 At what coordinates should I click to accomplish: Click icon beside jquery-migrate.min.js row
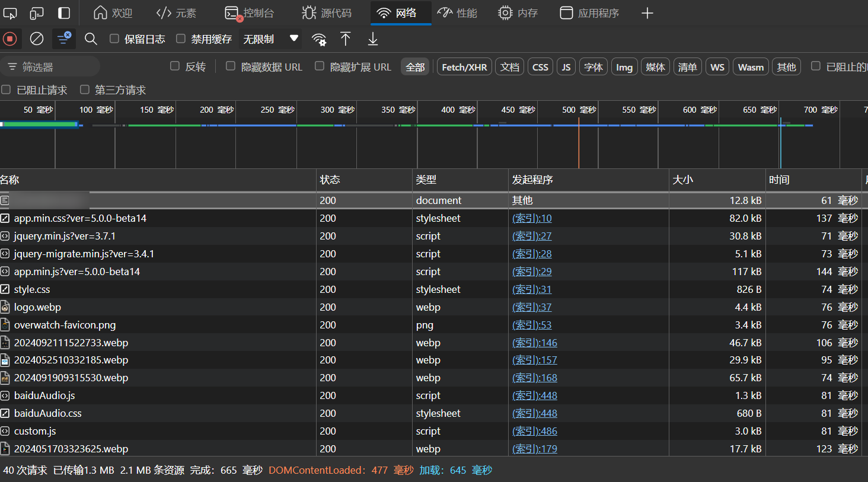click(x=5, y=254)
